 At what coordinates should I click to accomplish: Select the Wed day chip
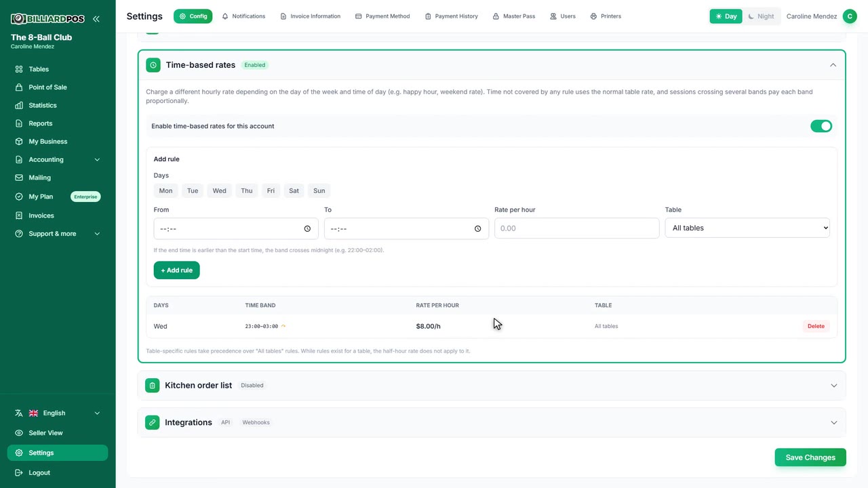coord(220,190)
